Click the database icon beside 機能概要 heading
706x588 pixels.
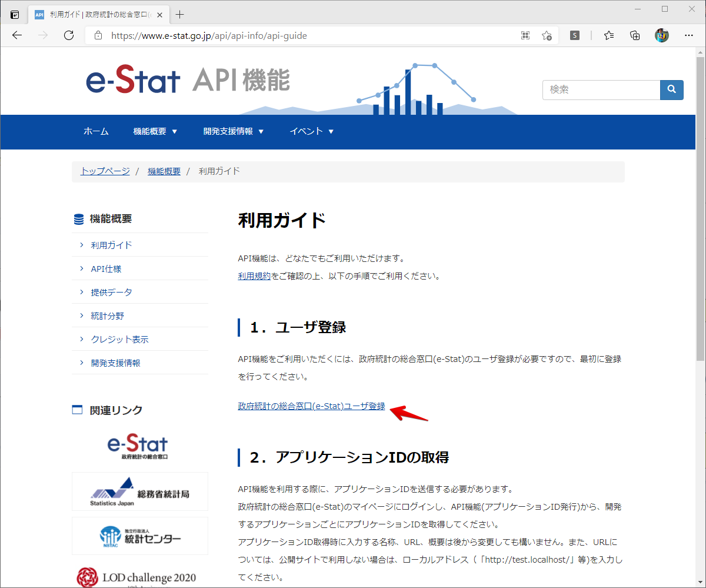[x=79, y=218]
